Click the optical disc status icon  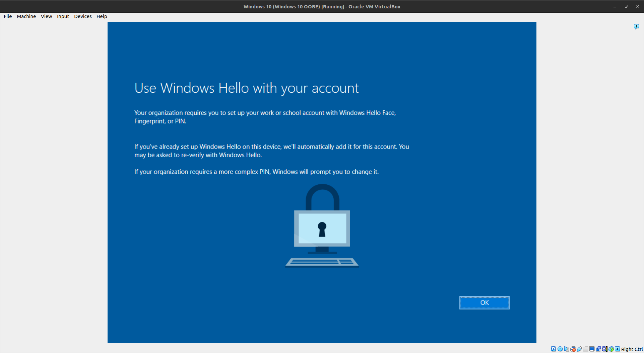tap(560, 349)
